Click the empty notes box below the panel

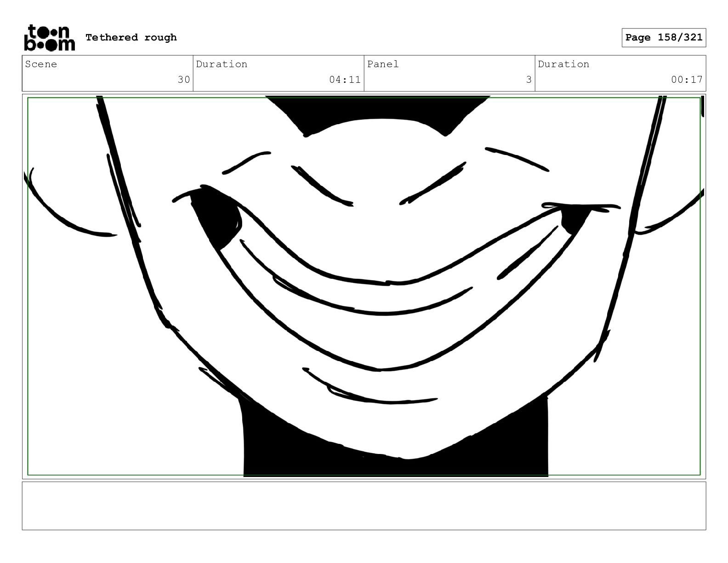[364, 506]
